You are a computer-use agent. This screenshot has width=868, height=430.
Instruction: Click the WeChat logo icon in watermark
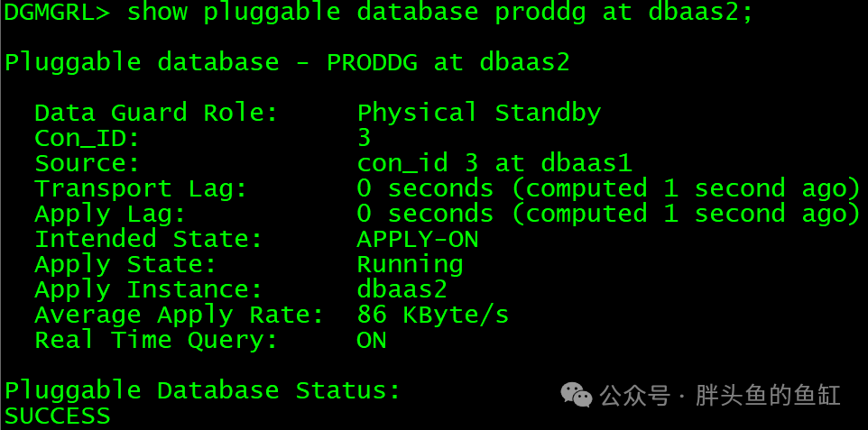(x=577, y=395)
